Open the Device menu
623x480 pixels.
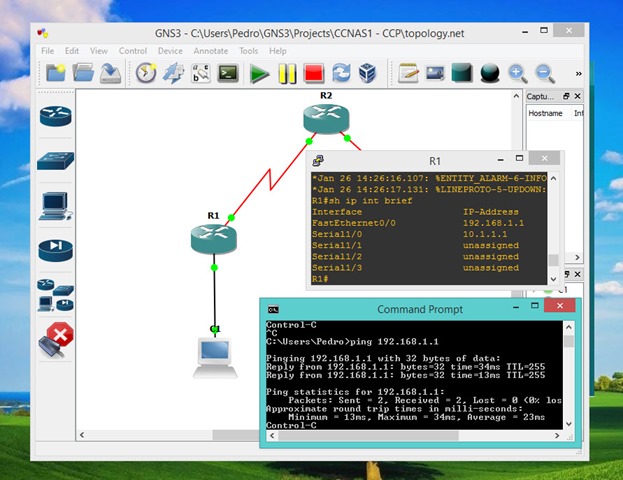click(x=170, y=51)
